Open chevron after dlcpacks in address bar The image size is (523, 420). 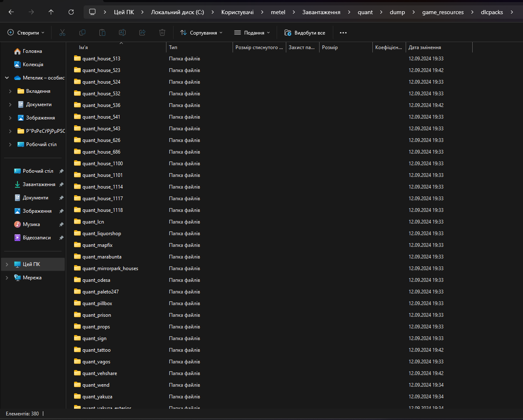coord(512,12)
